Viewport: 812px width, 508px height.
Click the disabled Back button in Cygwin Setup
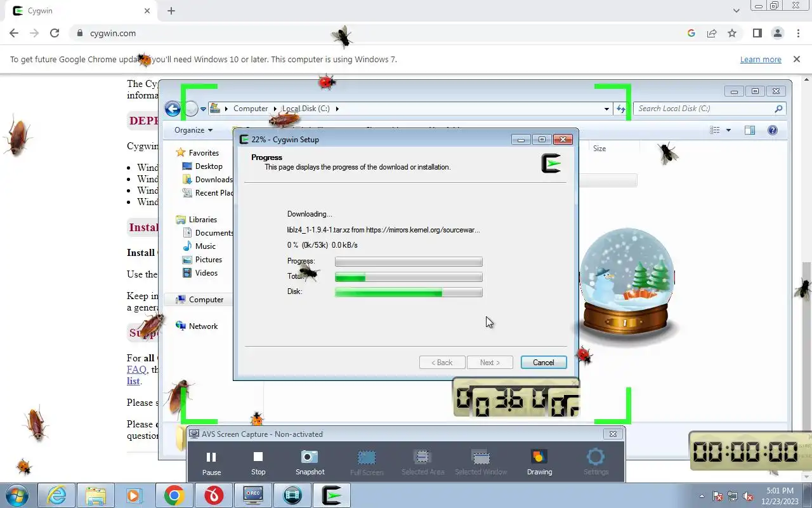pyautogui.click(x=442, y=363)
